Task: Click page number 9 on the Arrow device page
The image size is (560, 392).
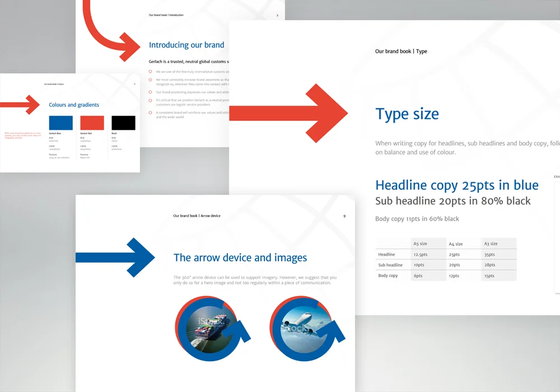Action: tap(344, 216)
